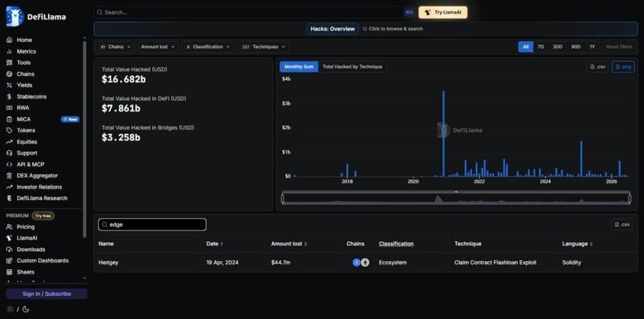644x319 pixels.
Task: Select the 7D time range
Action: point(541,47)
